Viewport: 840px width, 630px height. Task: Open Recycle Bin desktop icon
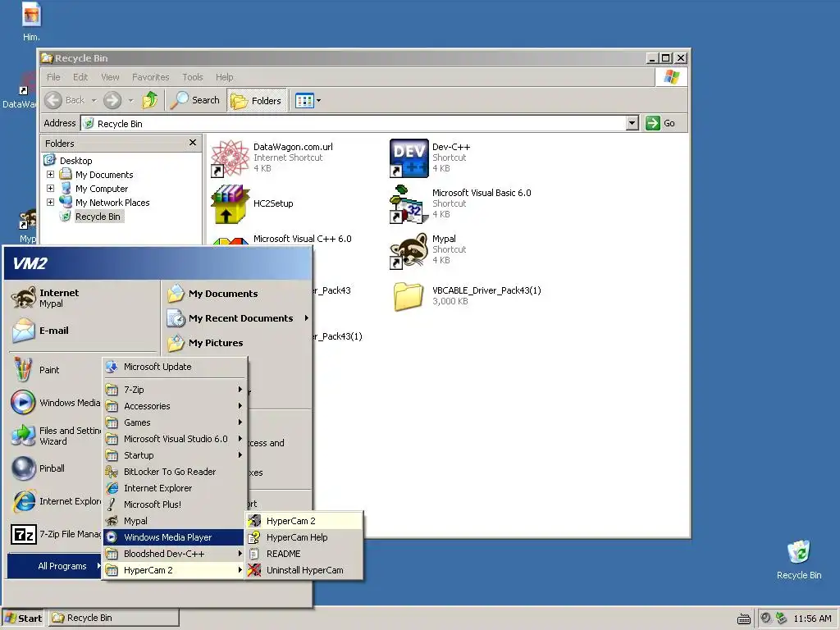click(799, 559)
